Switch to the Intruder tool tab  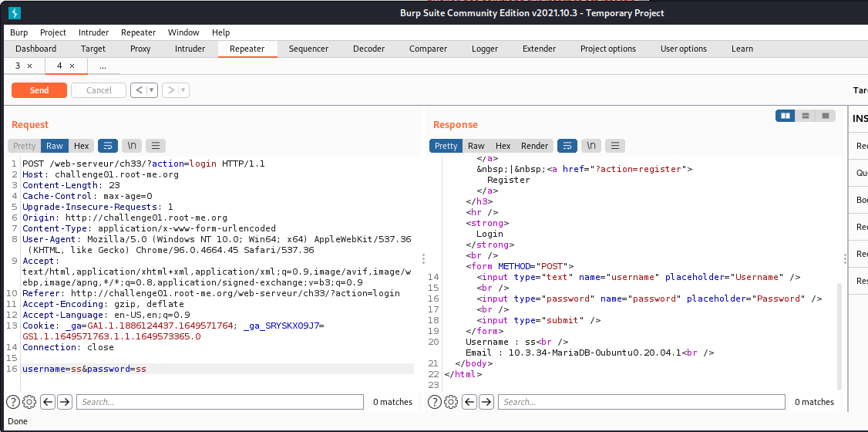[190, 49]
